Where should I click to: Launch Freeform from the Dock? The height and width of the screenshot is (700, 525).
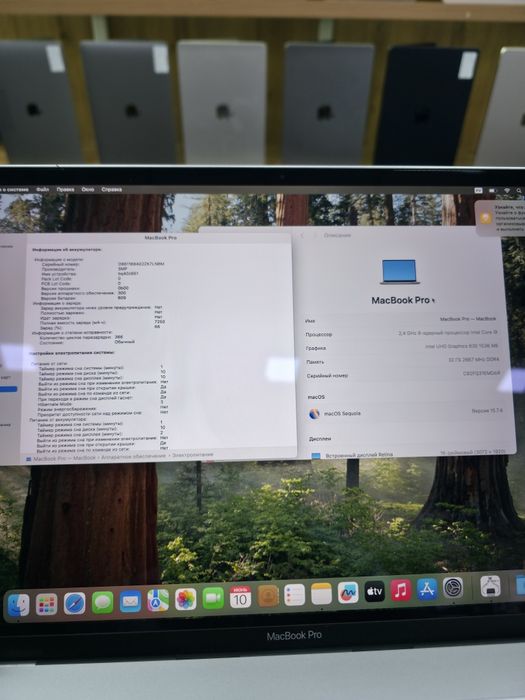pos(348,593)
